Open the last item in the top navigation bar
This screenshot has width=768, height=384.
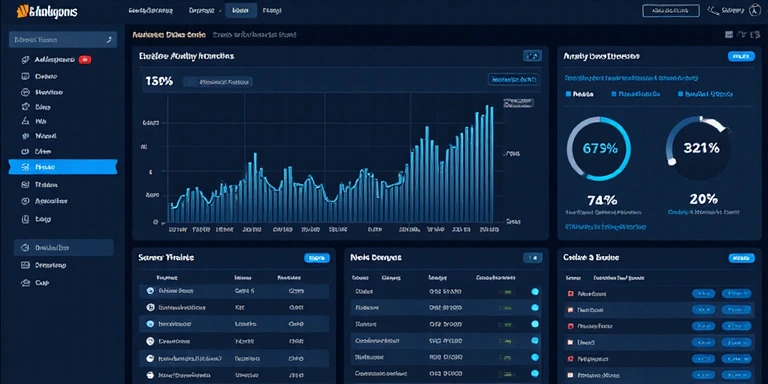(x=272, y=10)
